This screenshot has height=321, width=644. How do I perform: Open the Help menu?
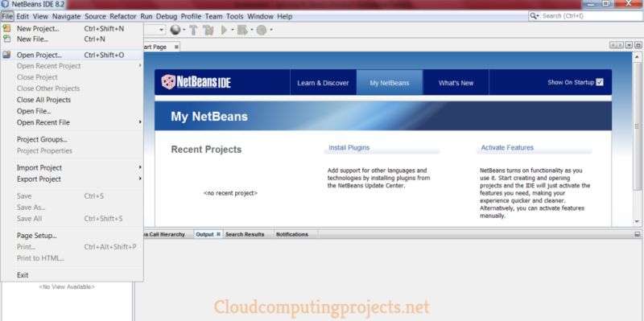click(285, 16)
